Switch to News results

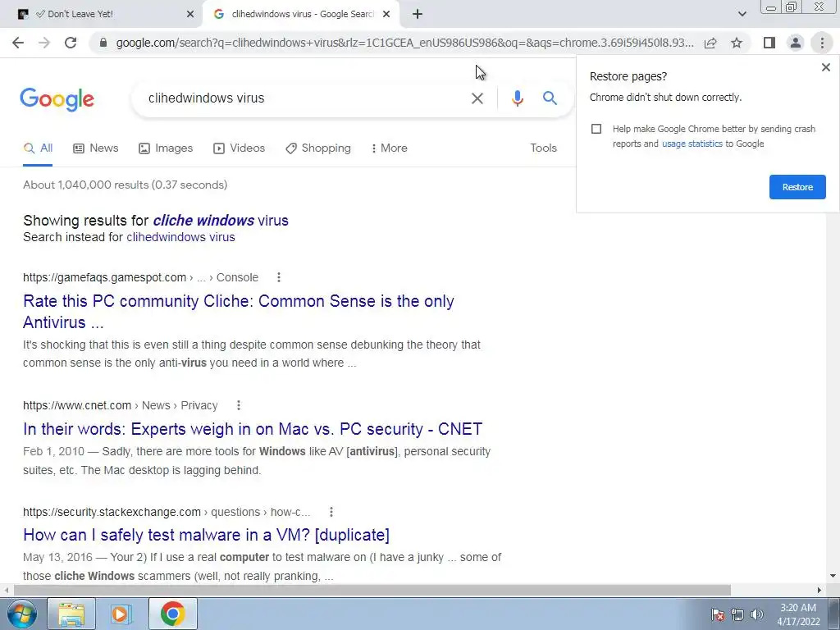[x=96, y=148]
